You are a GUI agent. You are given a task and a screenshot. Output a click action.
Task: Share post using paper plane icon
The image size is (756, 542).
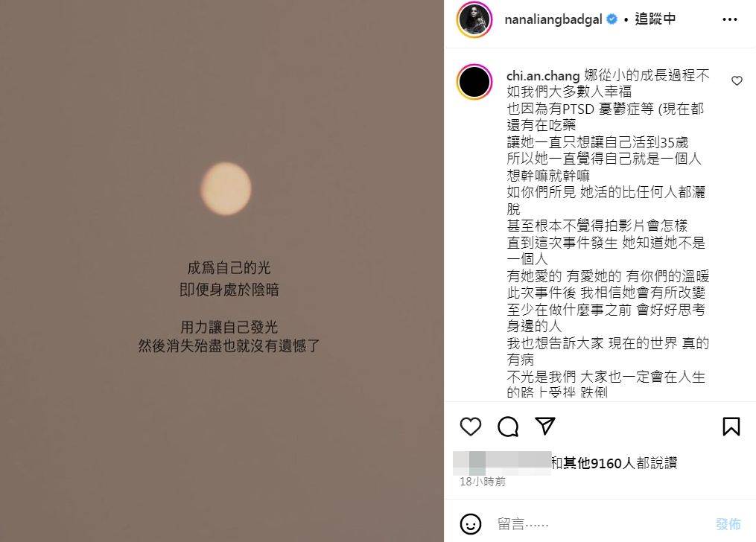tap(545, 426)
